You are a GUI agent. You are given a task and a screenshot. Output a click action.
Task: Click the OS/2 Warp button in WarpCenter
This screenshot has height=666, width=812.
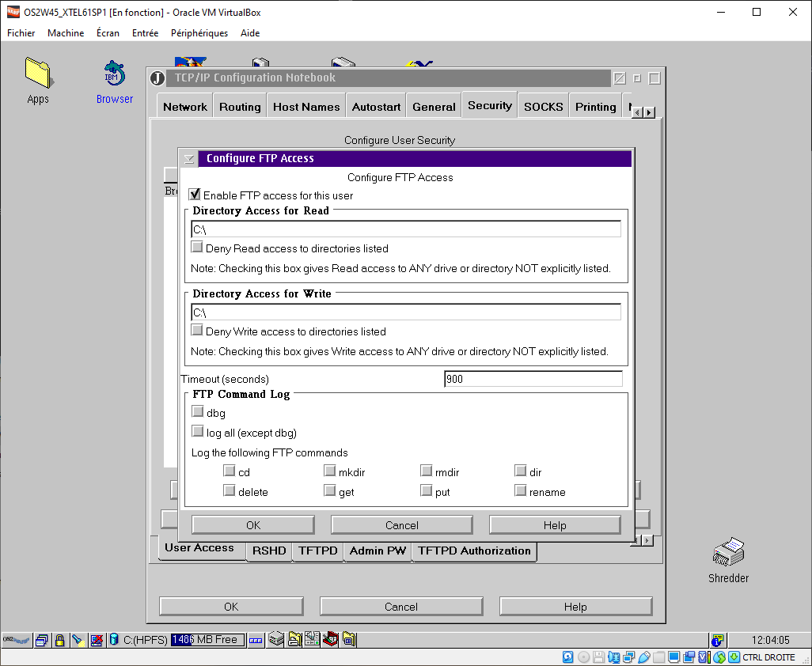(17, 640)
